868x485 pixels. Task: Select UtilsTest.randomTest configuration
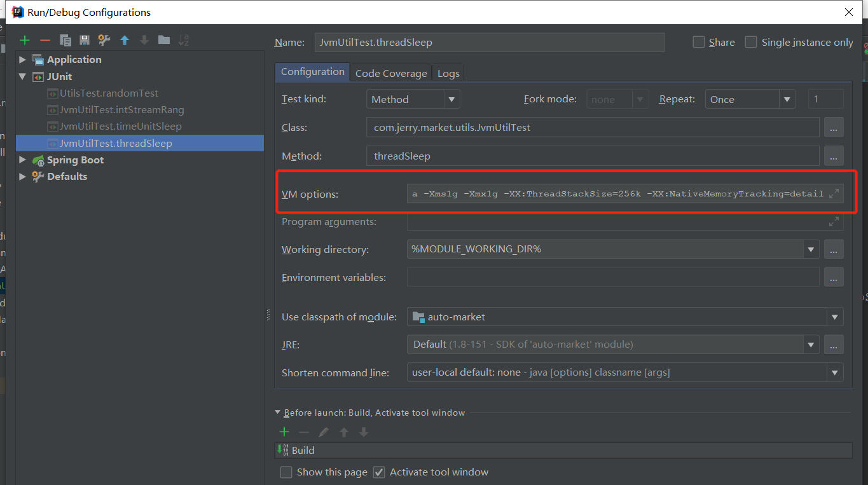[x=109, y=93]
